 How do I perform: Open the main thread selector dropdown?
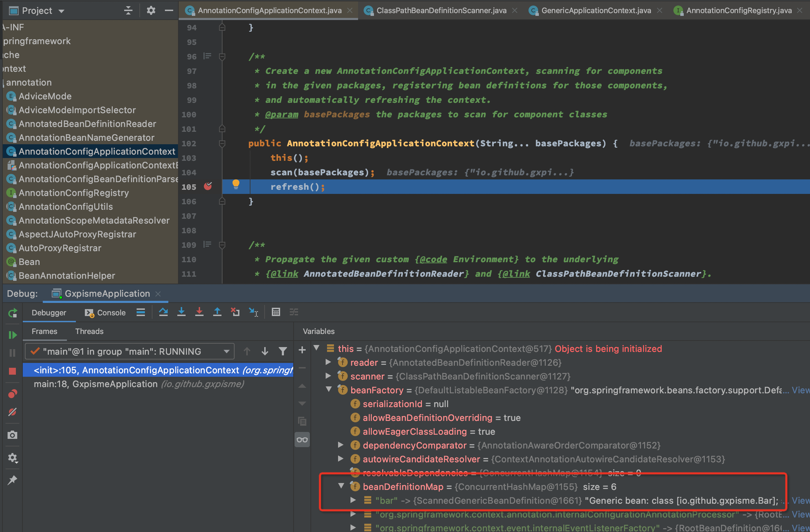[130, 352]
